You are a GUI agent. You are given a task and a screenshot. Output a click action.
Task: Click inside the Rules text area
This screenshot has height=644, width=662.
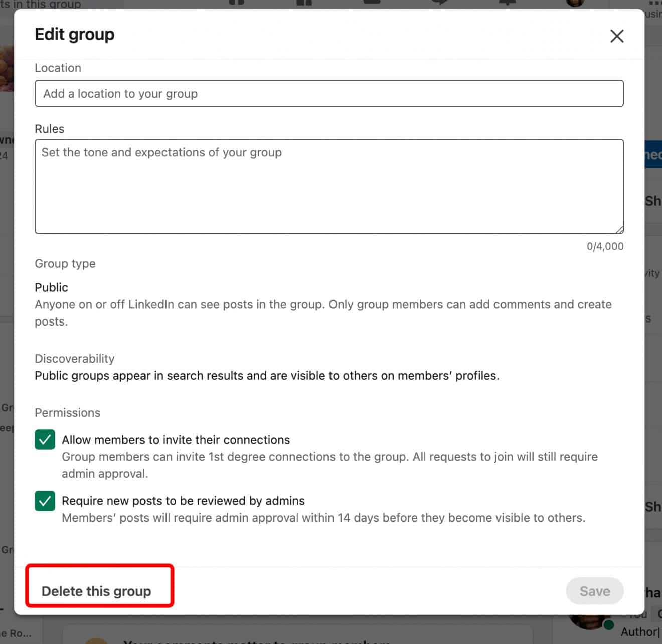329,186
